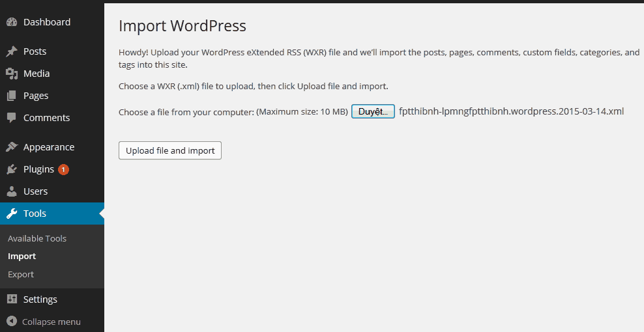Click the Users person icon
The height and width of the screenshot is (332, 644).
[12, 191]
